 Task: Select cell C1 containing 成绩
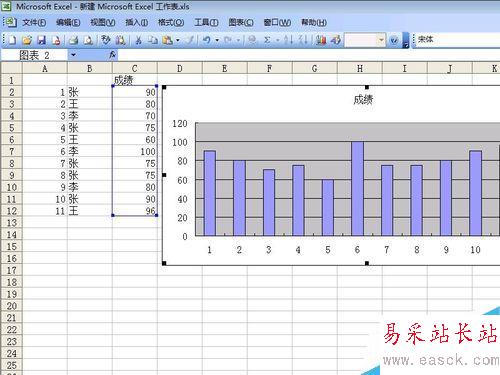click(135, 80)
